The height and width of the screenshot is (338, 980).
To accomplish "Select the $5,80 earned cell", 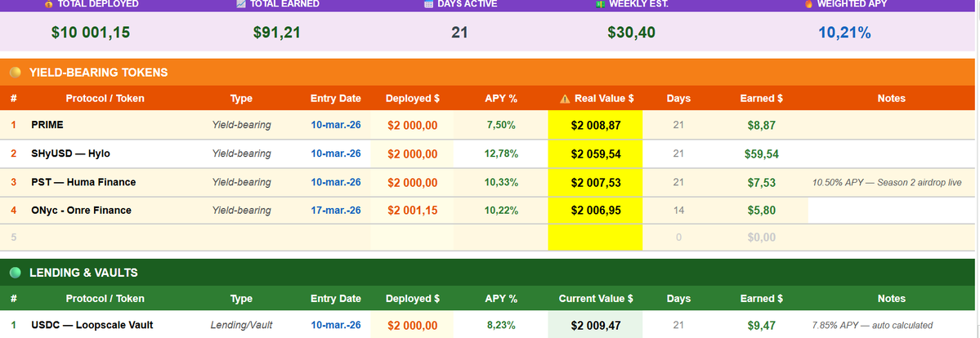I will 761,211.
